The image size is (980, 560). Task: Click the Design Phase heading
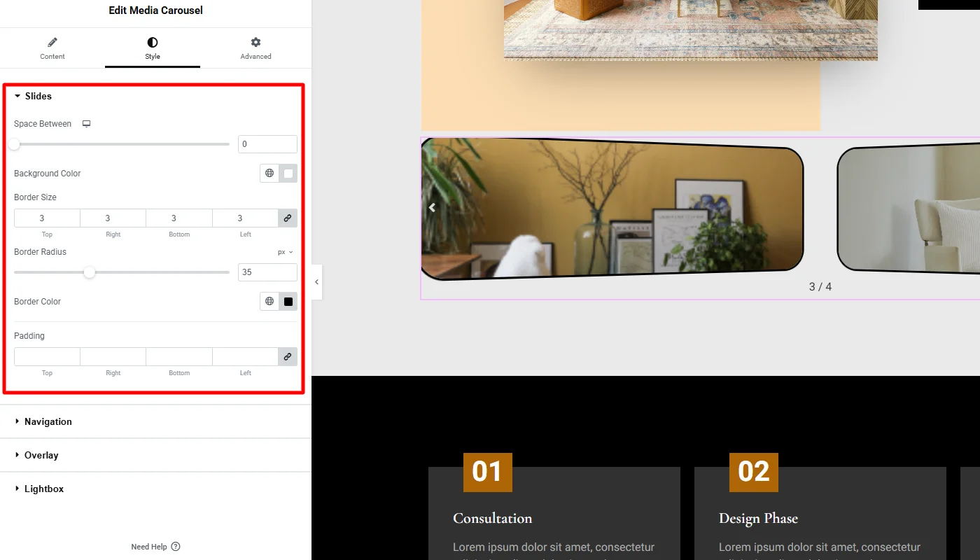[758, 519]
